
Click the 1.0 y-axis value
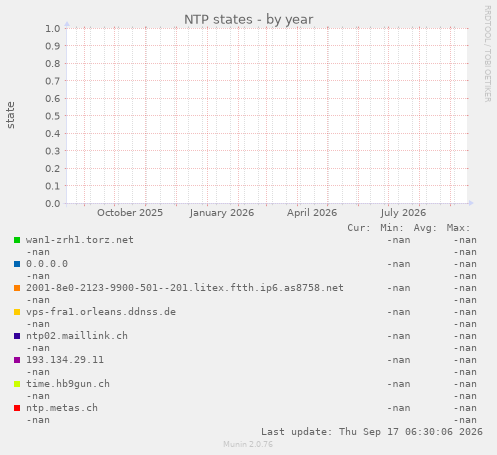[x=53, y=28]
